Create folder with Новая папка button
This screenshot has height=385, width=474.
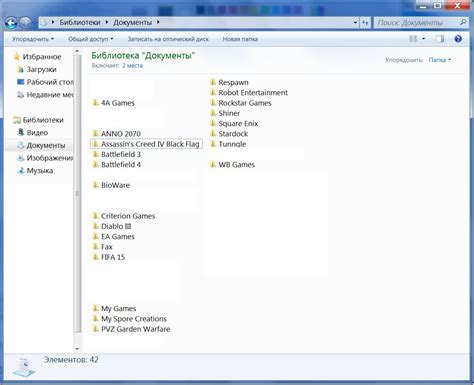pyautogui.click(x=240, y=39)
